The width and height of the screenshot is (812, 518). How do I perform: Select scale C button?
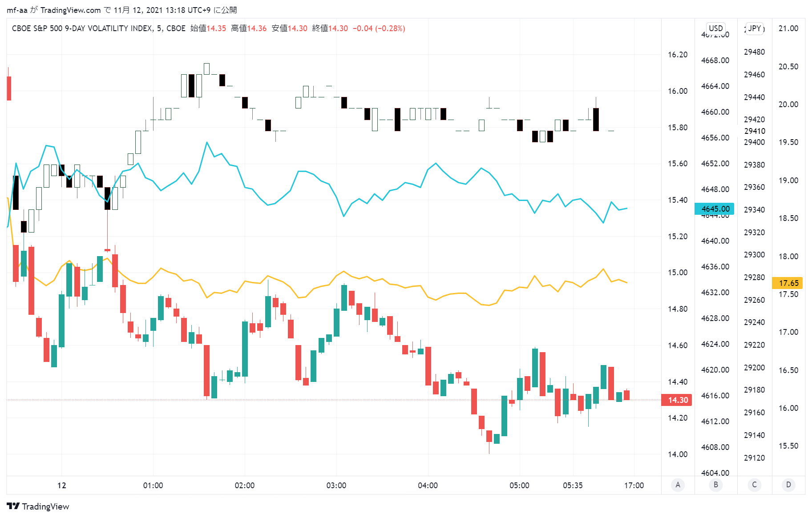(x=754, y=485)
